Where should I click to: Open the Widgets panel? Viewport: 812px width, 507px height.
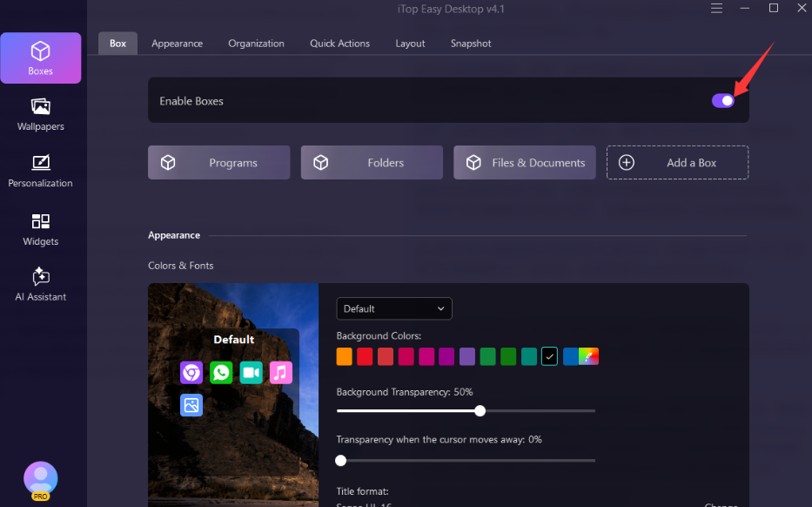click(40, 229)
